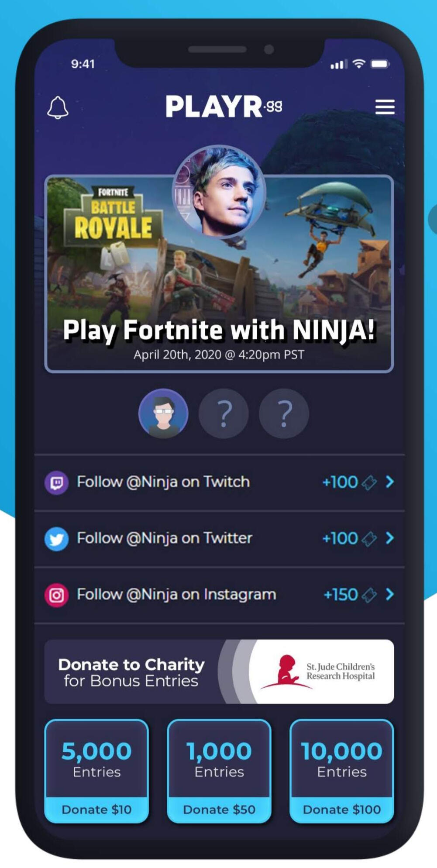The width and height of the screenshot is (437, 868).
Task: Open Play Fortnite with NINJA banner
Action: [x=219, y=274]
